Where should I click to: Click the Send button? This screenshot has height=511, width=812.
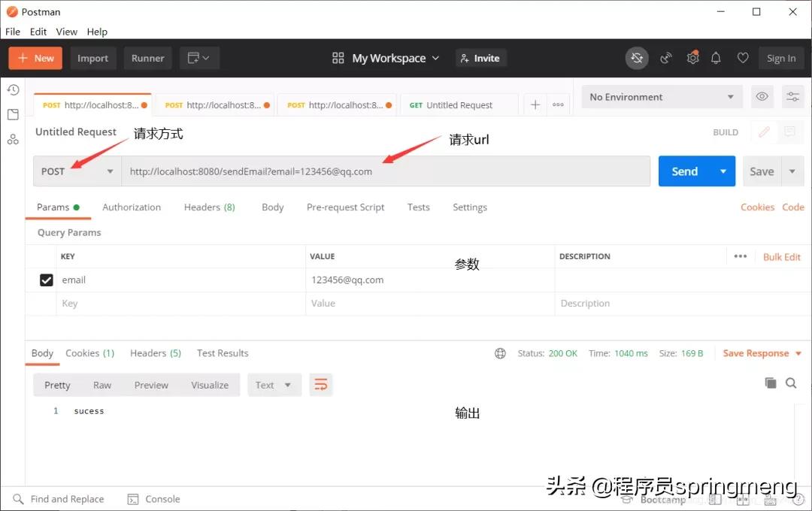[x=685, y=171]
